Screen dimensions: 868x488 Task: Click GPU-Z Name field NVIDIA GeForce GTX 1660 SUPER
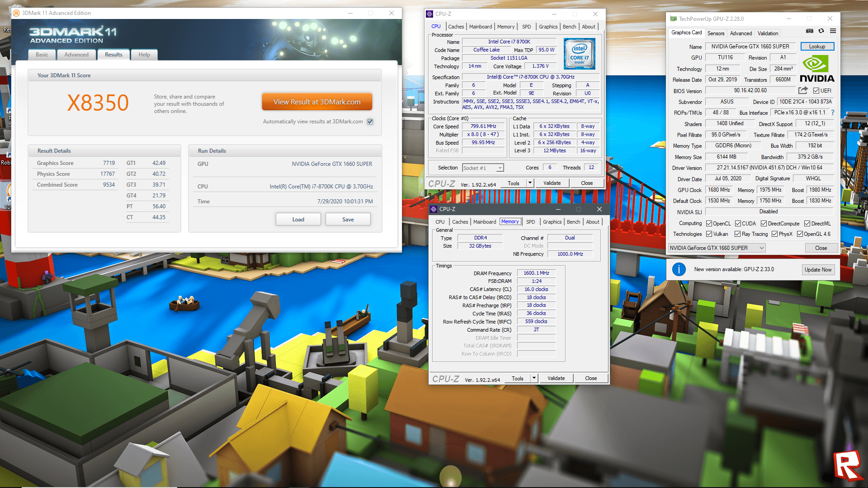750,47
